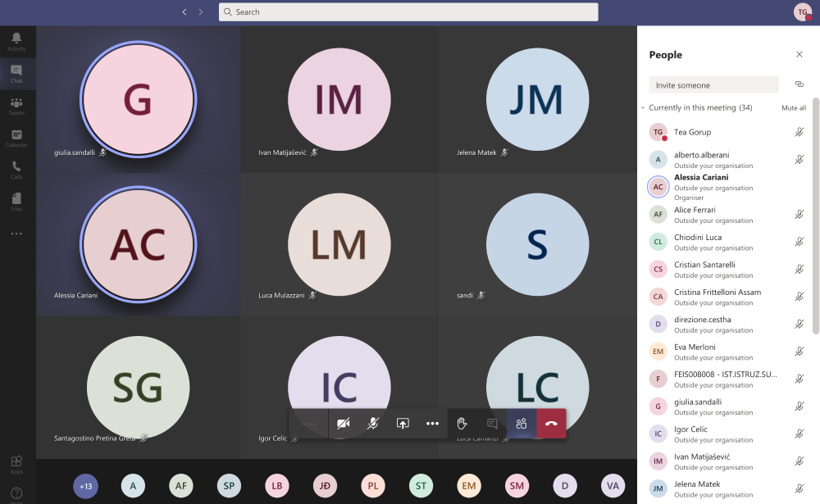Click the People panel scrollbar
Image resolution: width=820 pixels, height=504 pixels.
click(x=815, y=213)
